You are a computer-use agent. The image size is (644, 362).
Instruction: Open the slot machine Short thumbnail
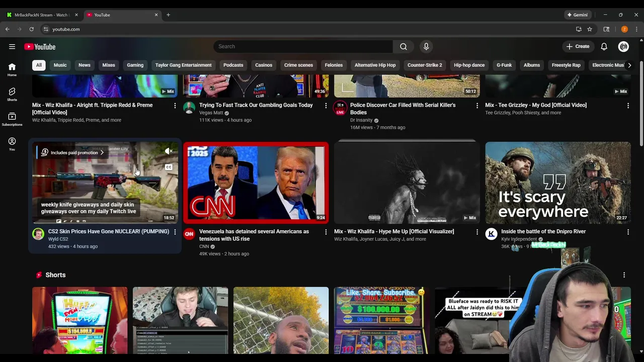click(80, 320)
